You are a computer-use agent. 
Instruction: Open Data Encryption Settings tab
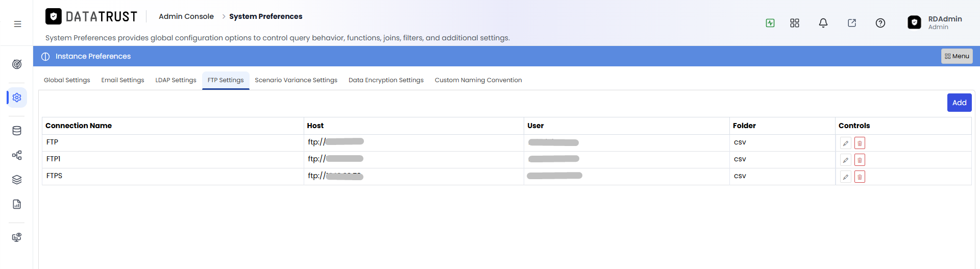[x=386, y=80]
